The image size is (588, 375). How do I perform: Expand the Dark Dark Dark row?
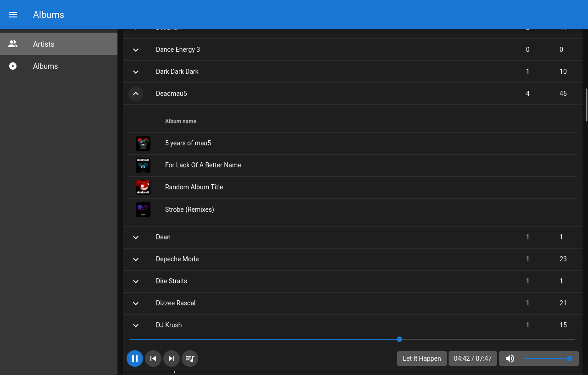[136, 72]
